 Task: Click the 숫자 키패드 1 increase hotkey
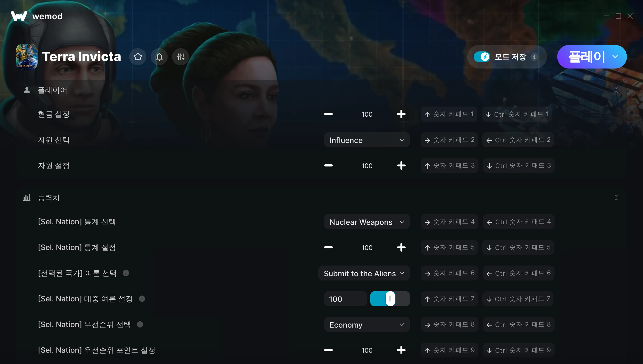coord(449,114)
